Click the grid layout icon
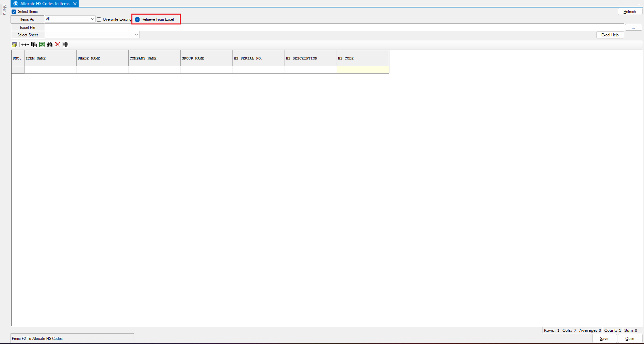 (x=65, y=45)
